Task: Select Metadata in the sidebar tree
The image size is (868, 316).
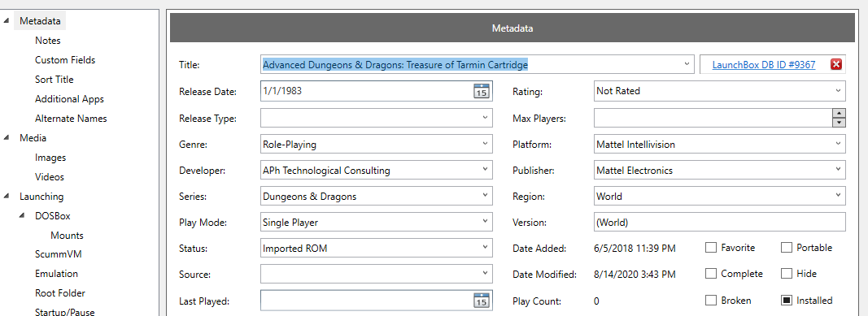Action: point(40,21)
